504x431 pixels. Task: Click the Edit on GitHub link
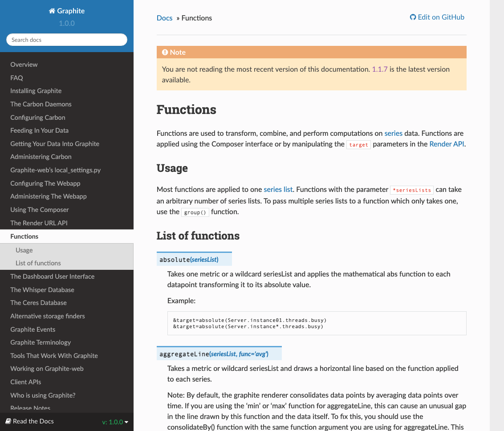tap(441, 17)
